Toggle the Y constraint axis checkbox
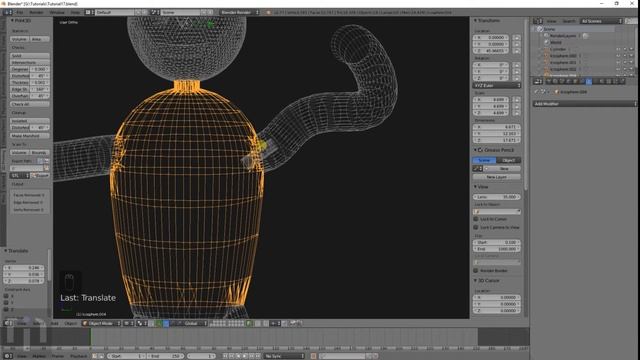 click(x=6, y=302)
